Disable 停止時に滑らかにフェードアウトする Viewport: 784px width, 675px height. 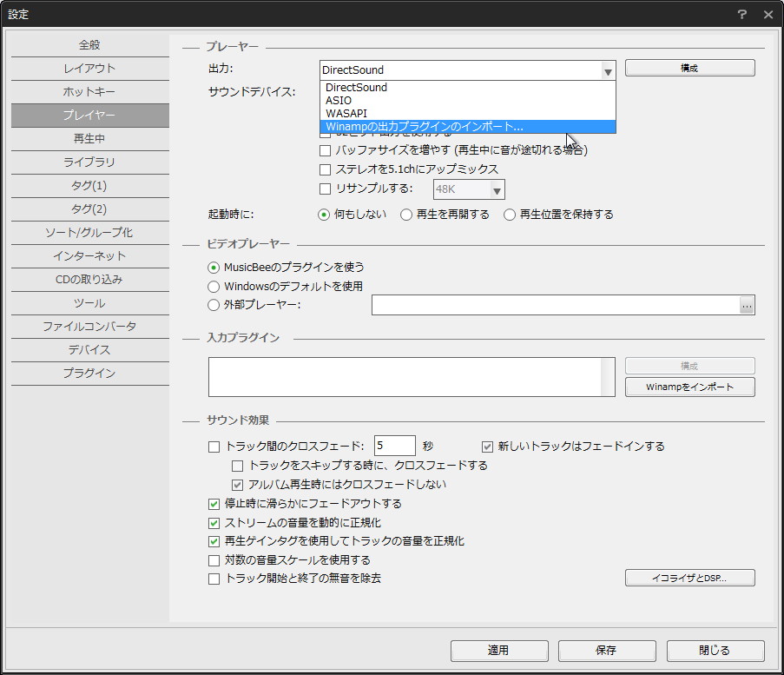coord(214,503)
